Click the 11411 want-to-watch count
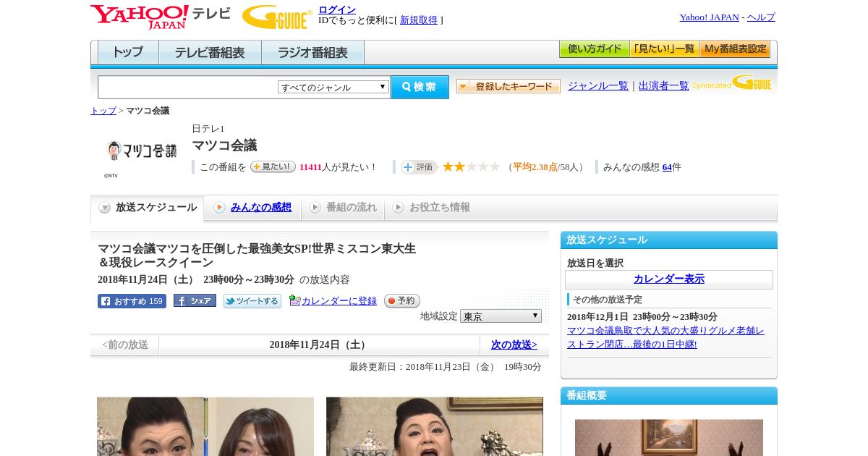This screenshot has height=456, width=868. [310, 167]
